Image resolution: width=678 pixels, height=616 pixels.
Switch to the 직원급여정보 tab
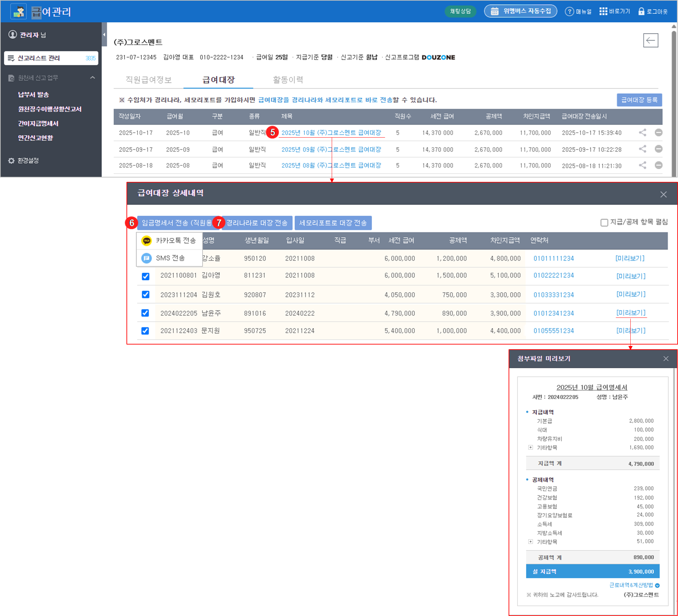pos(148,80)
